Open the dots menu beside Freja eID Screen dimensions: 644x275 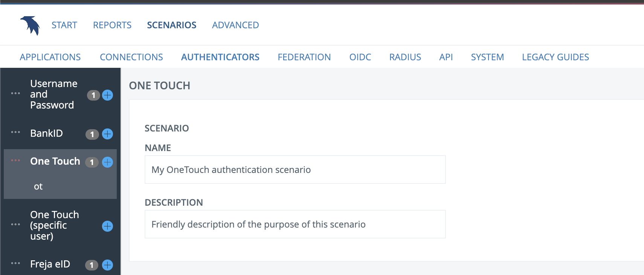click(15, 263)
